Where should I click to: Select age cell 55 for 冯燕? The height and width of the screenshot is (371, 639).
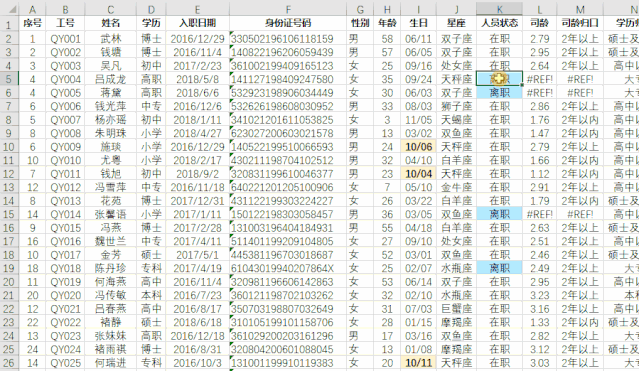(x=387, y=227)
